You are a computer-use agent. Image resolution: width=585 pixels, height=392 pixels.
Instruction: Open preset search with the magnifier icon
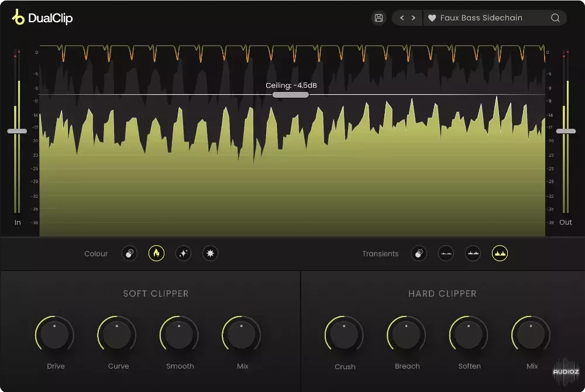(x=555, y=18)
